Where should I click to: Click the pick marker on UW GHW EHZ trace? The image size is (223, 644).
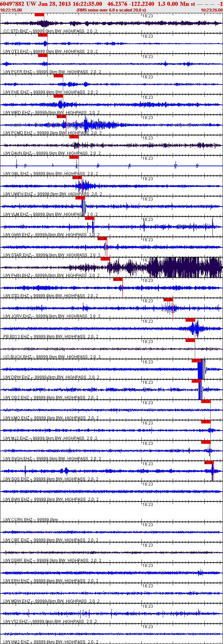[89, 218]
